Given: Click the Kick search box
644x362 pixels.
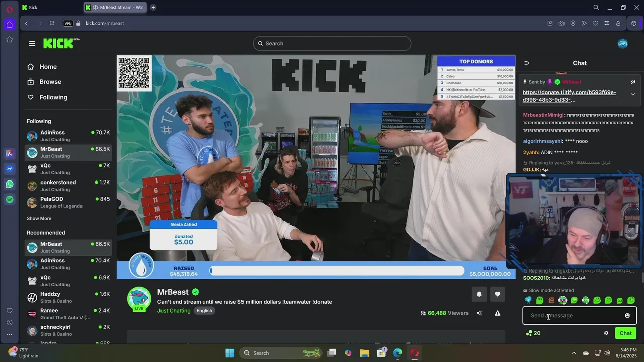Looking at the screenshot, I should click(x=332, y=44).
